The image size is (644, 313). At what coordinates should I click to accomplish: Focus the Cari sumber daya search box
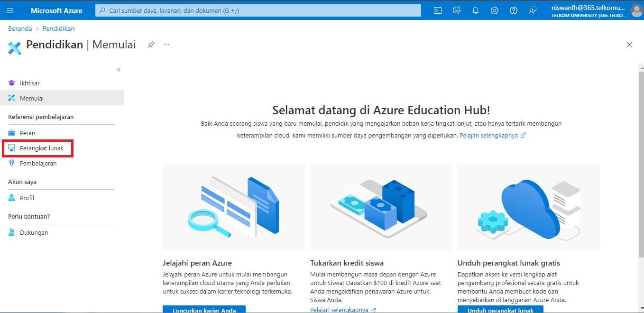pos(258,10)
